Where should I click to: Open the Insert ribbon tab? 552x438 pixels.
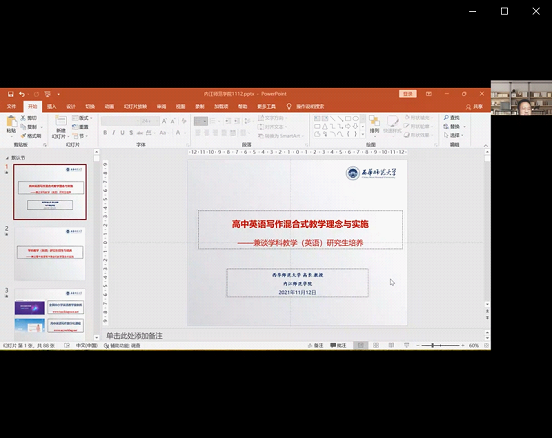pos(51,106)
